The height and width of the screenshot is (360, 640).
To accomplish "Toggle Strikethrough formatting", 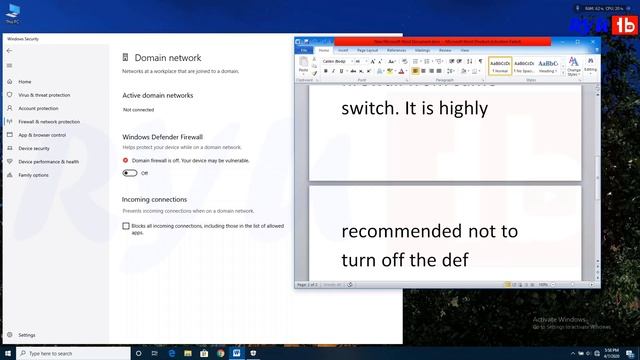I will [353, 71].
